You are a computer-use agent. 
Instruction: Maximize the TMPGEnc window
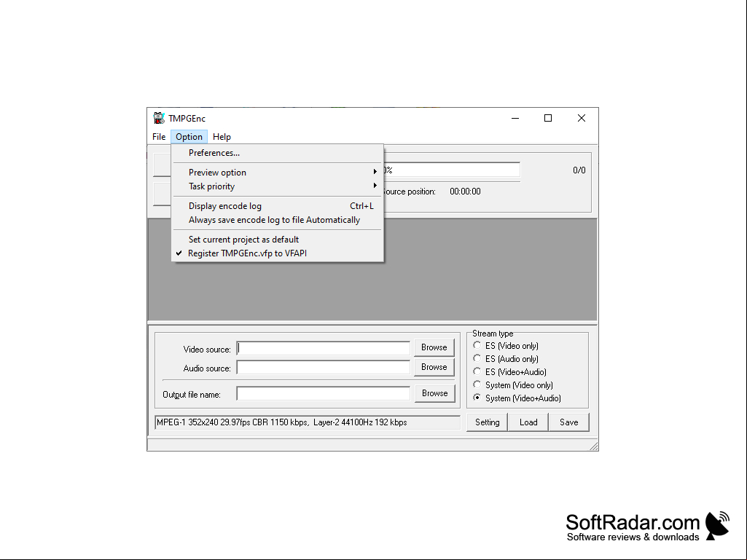548,118
